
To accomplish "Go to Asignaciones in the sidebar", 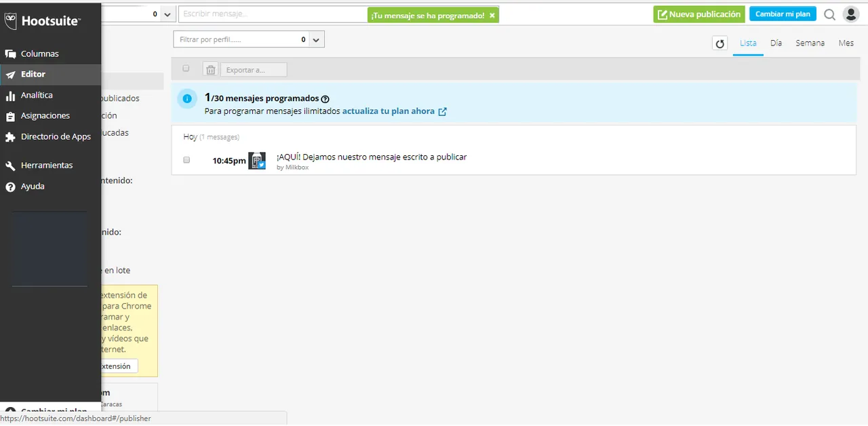I will pos(45,115).
